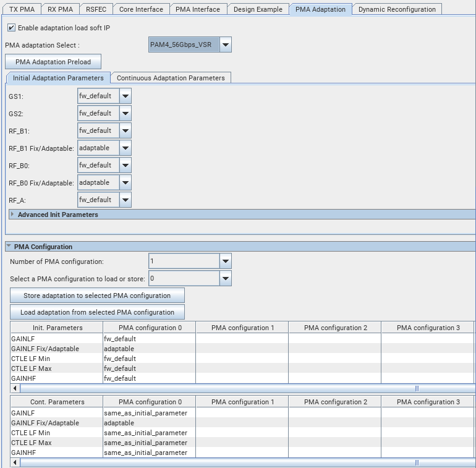Open the RF_A dropdown arrow
The height and width of the screenshot is (468, 476).
point(125,200)
